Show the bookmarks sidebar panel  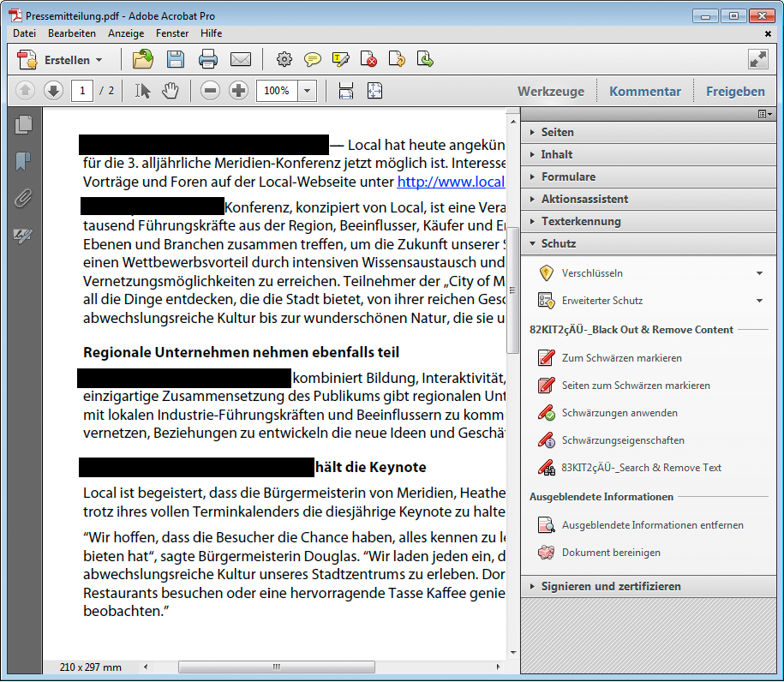pyautogui.click(x=23, y=161)
